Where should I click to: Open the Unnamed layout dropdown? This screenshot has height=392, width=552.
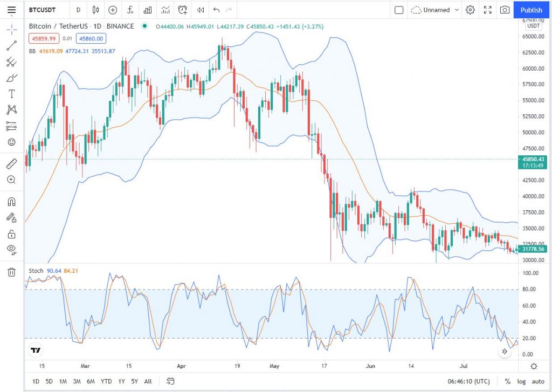pyautogui.click(x=435, y=10)
